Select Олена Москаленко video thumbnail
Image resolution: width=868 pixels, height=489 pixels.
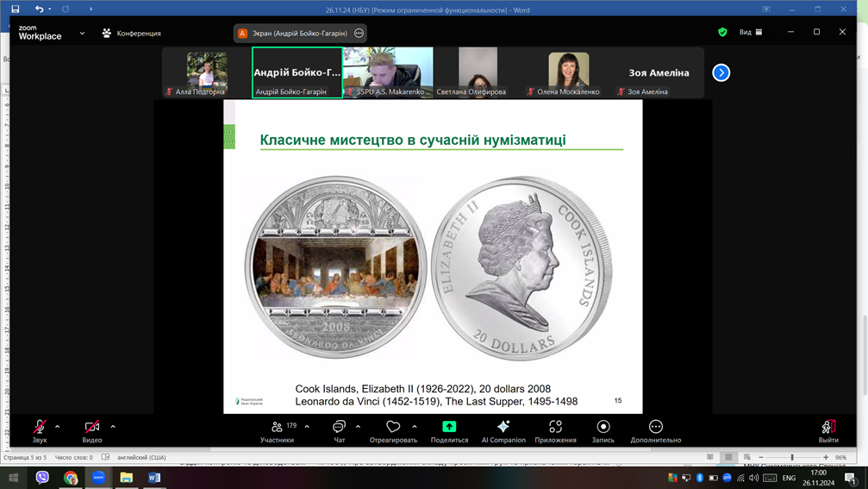(x=568, y=72)
